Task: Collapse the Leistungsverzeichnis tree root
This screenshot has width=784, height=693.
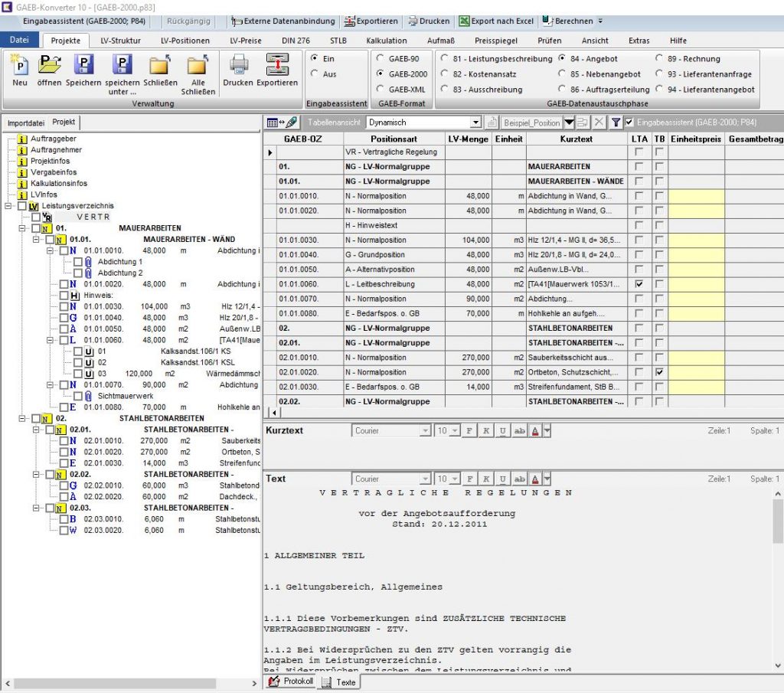Action: (8, 205)
